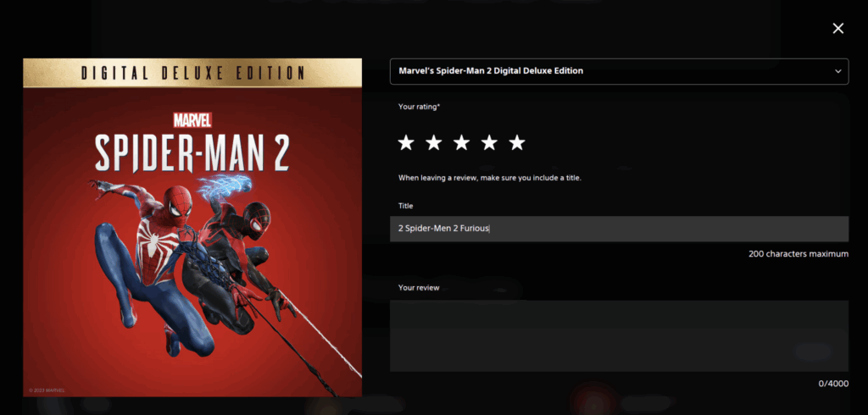Focus the Title field containing '2 Spider-Men 2 Furious'
Image resolution: width=868 pixels, height=415 pixels.
tap(619, 229)
